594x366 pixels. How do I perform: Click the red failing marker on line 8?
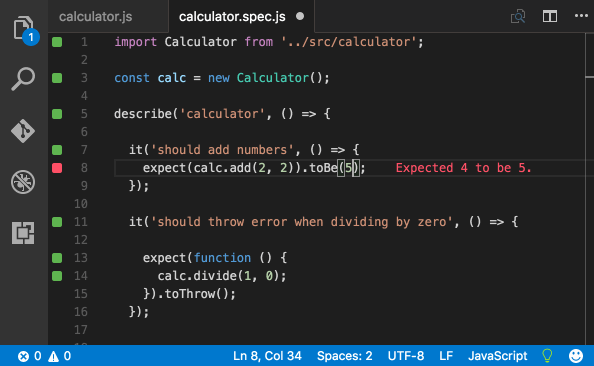pos(57,168)
